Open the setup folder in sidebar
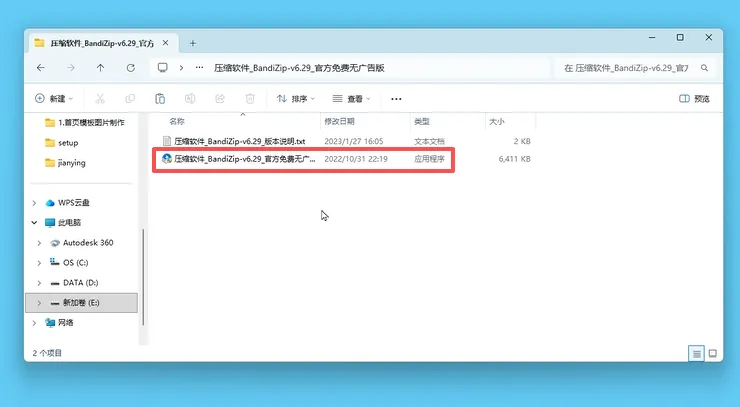 [x=61, y=143]
